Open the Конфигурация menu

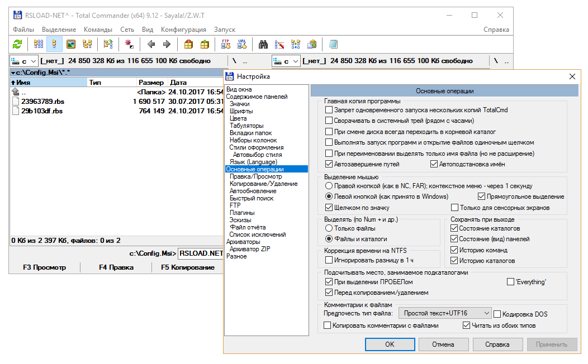[x=183, y=30]
